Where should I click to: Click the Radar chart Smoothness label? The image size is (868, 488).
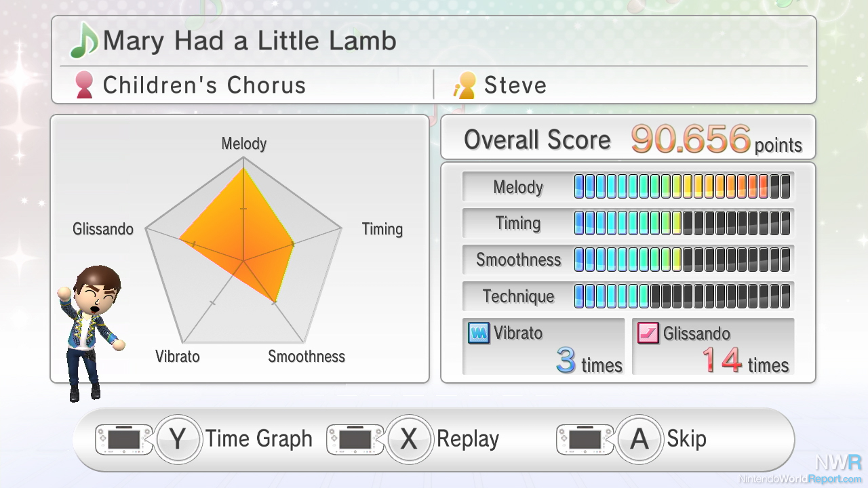coord(307,357)
